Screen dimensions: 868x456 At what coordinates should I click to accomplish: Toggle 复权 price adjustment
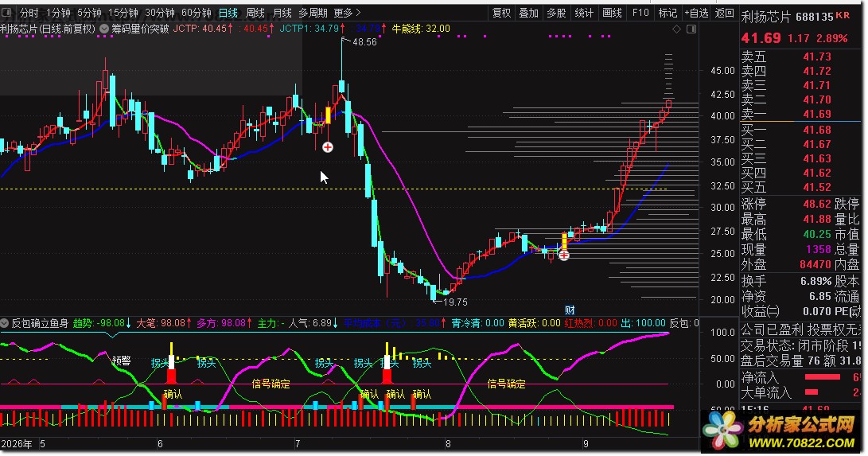pyautogui.click(x=501, y=13)
